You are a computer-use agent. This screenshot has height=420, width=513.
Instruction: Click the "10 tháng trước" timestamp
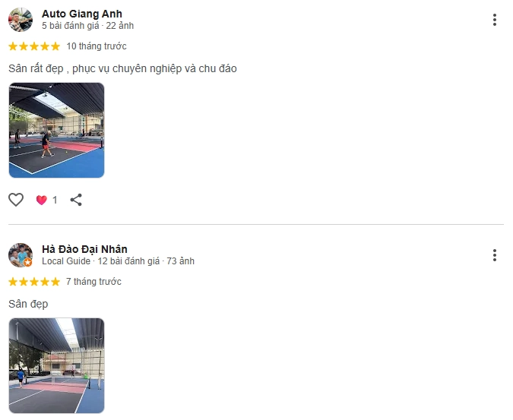pyautogui.click(x=97, y=46)
